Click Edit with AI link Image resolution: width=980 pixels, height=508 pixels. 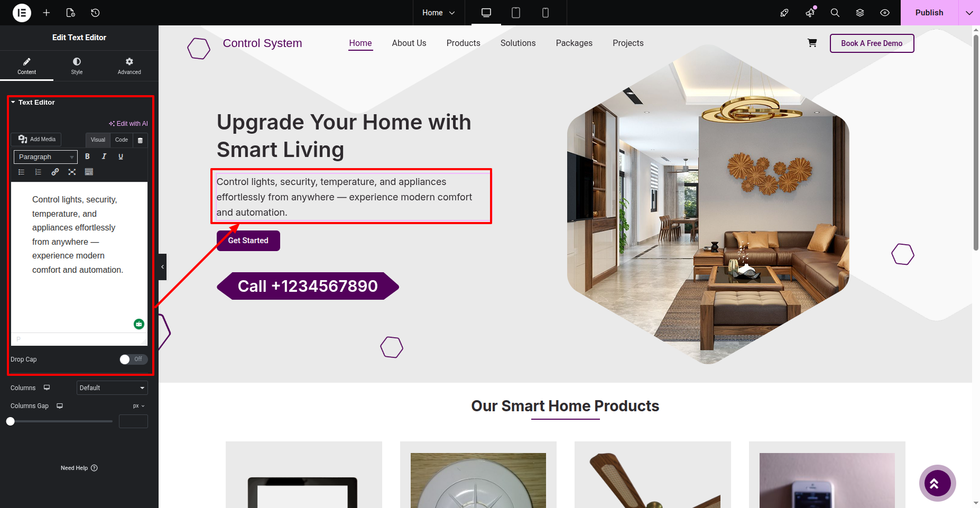point(128,124)
